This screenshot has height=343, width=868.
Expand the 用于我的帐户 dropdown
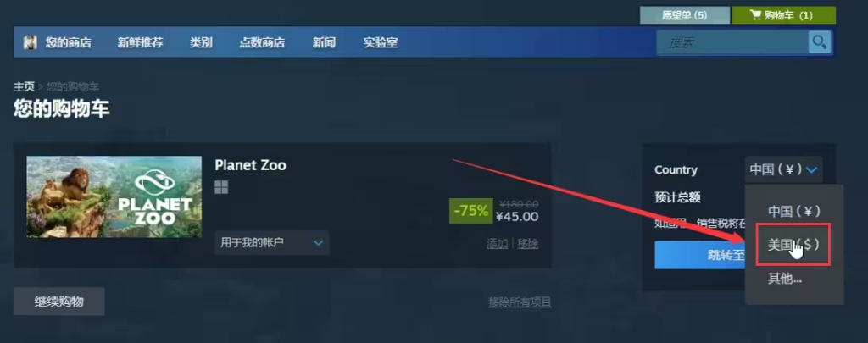[x=272, y=243]
